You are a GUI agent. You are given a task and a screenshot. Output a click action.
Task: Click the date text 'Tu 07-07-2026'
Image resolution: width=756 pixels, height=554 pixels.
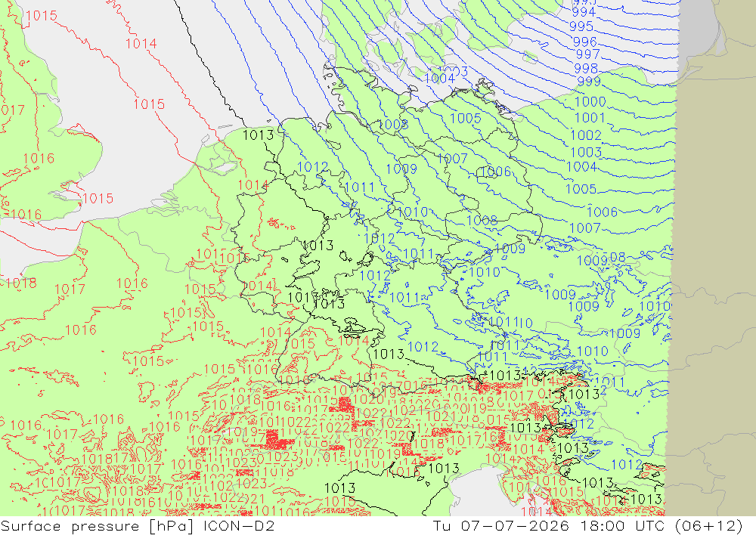[500, 525]
